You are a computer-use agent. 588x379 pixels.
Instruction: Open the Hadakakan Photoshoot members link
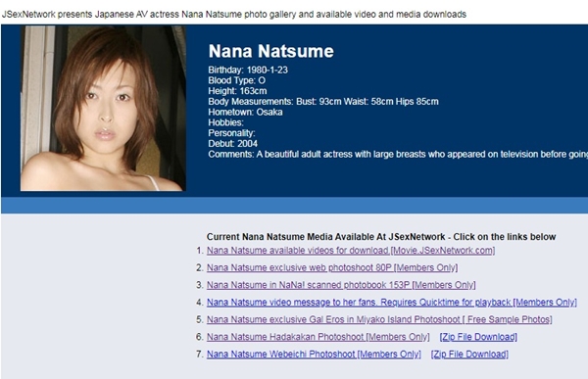coord(318,337)
